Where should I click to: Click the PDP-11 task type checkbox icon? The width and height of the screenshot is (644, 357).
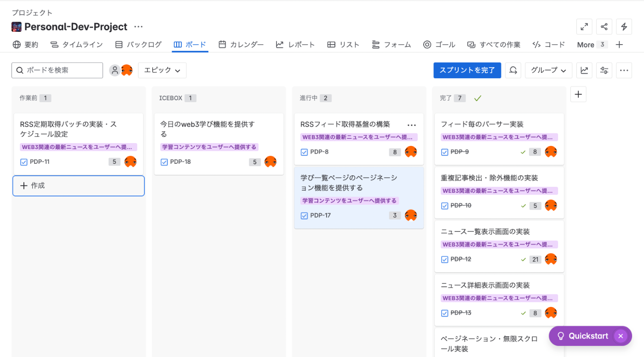[24, 162]
